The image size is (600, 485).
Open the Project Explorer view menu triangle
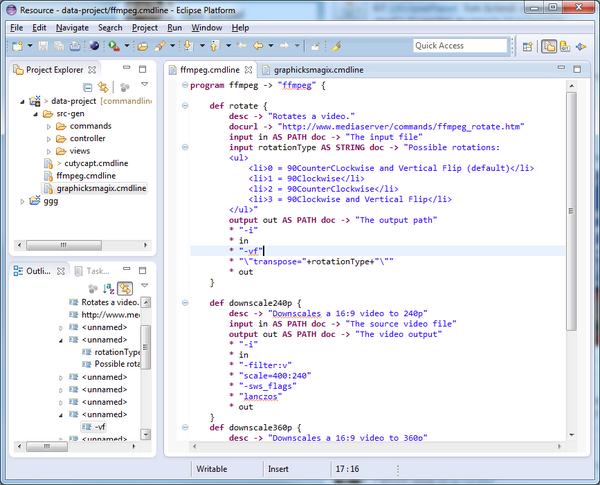point(145,84)
